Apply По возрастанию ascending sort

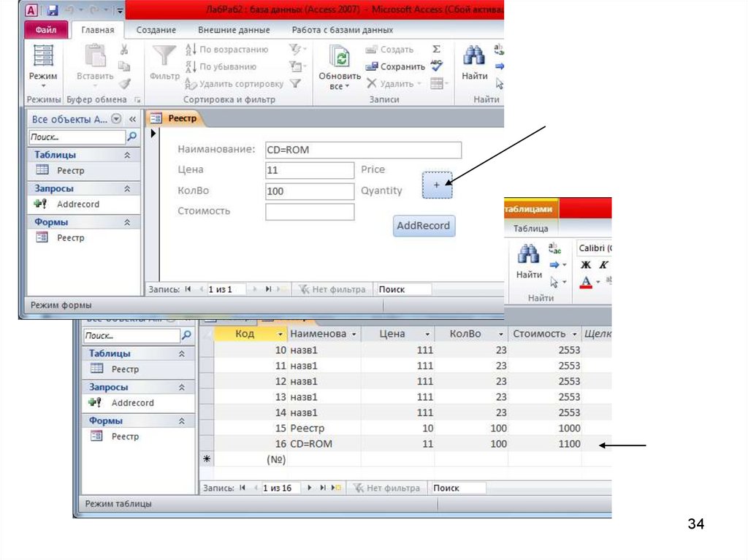[x=226, y=50]
